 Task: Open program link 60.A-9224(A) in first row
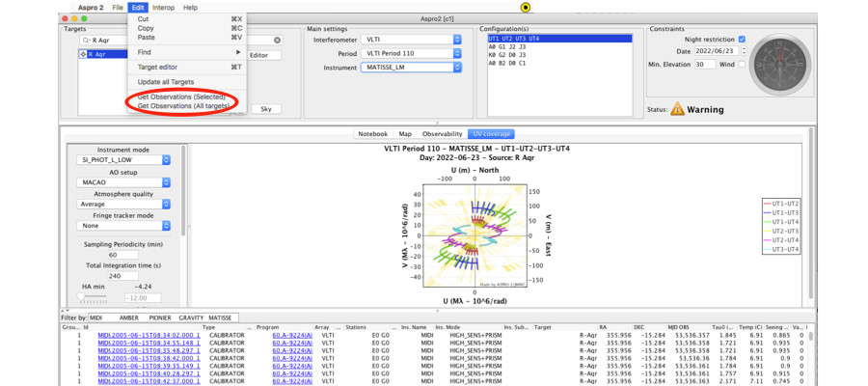(x=292, y=335)
